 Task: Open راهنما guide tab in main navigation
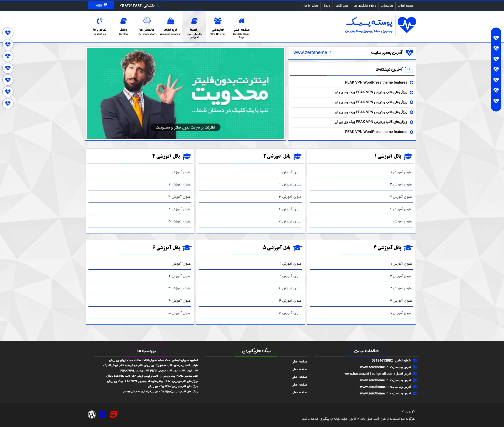(x=194, y=27)
